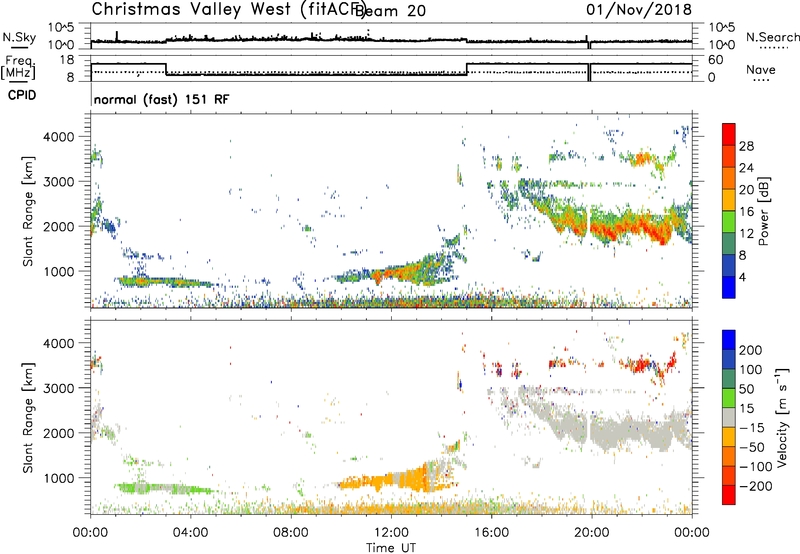Viewport: 800px width, 554px height.
Task: Click the '200' tick on the velocity colorbar
Action: (751, 350)
